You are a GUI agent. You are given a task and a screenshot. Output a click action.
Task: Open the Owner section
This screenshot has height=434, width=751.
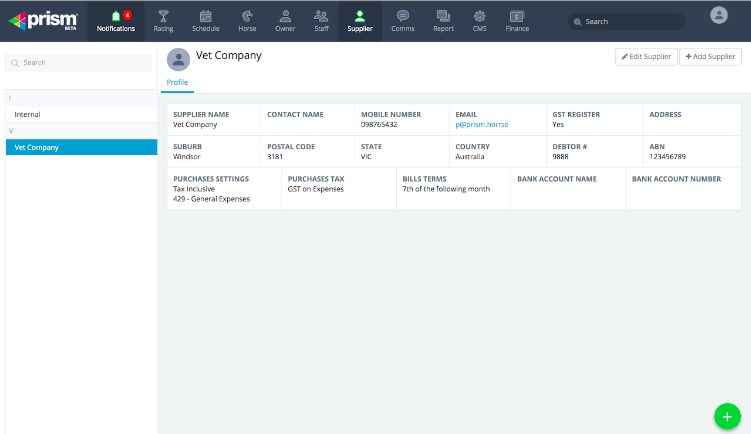coord(285,20)
